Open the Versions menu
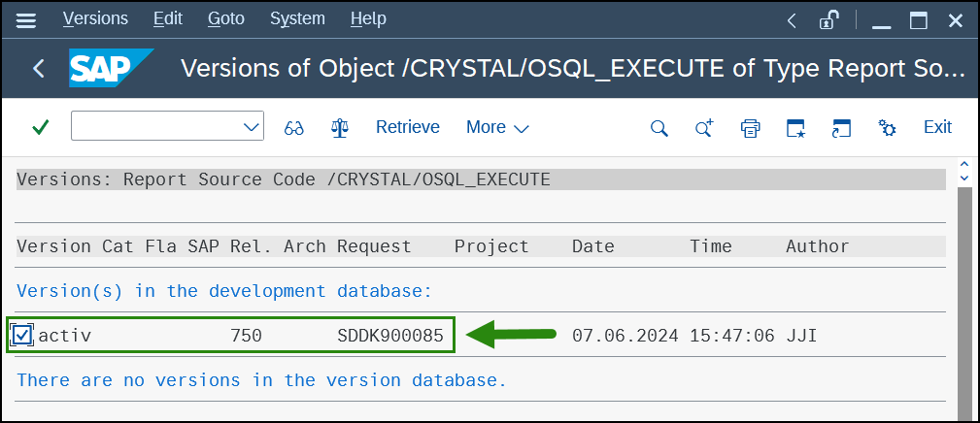This screenshot has width=980, height=423. [95, 18]
